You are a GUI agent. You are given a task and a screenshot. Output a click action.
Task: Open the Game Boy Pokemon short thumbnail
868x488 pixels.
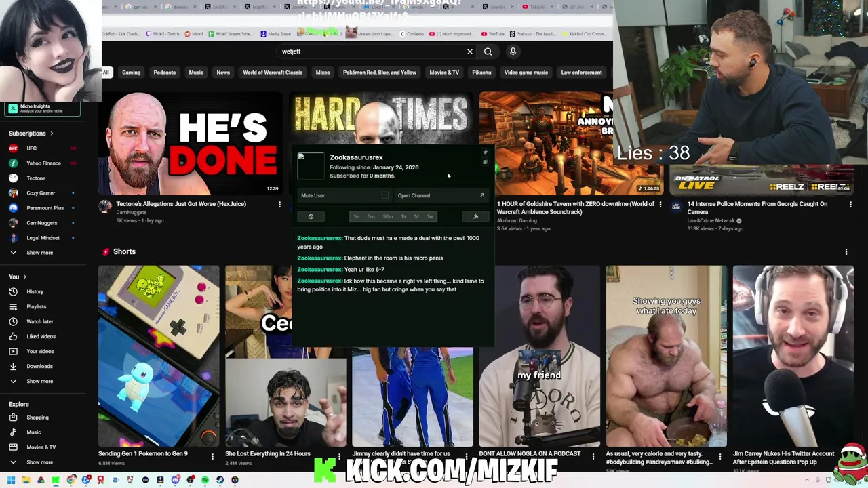[x=159, y=357]
